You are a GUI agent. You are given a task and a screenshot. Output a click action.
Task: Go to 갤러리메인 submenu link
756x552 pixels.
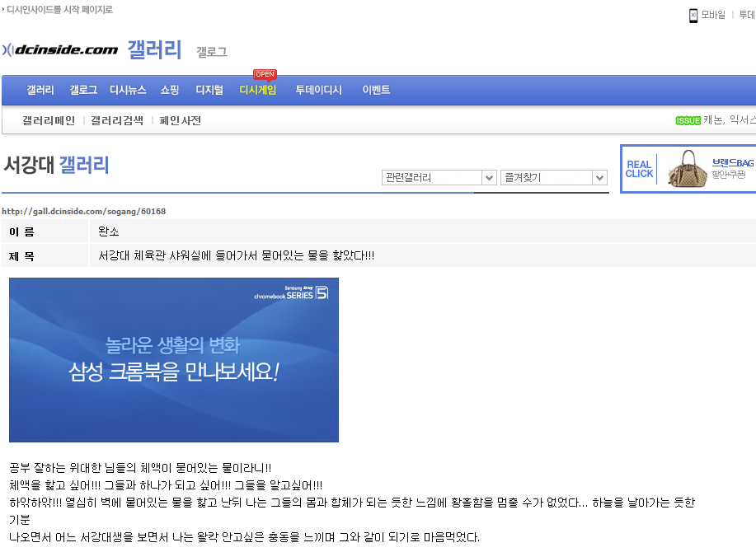click(49, 120)
